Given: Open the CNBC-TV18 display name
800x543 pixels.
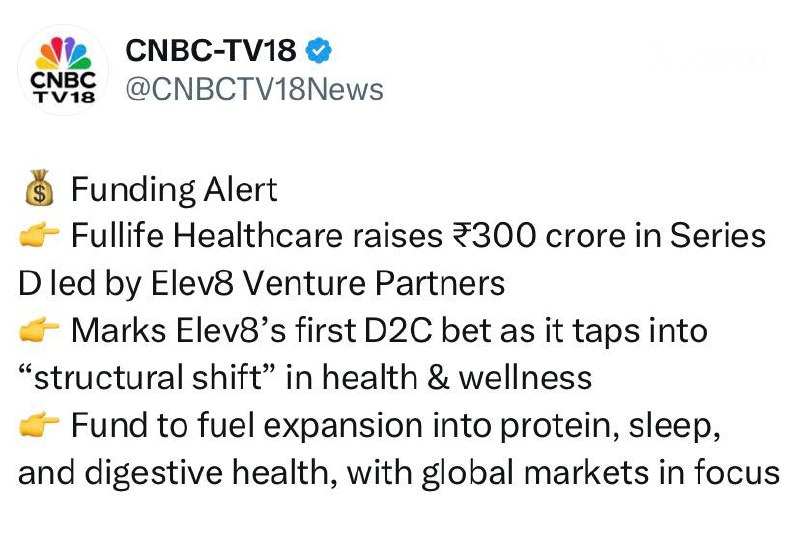Looking at the screenshot, I should point(210,49).
